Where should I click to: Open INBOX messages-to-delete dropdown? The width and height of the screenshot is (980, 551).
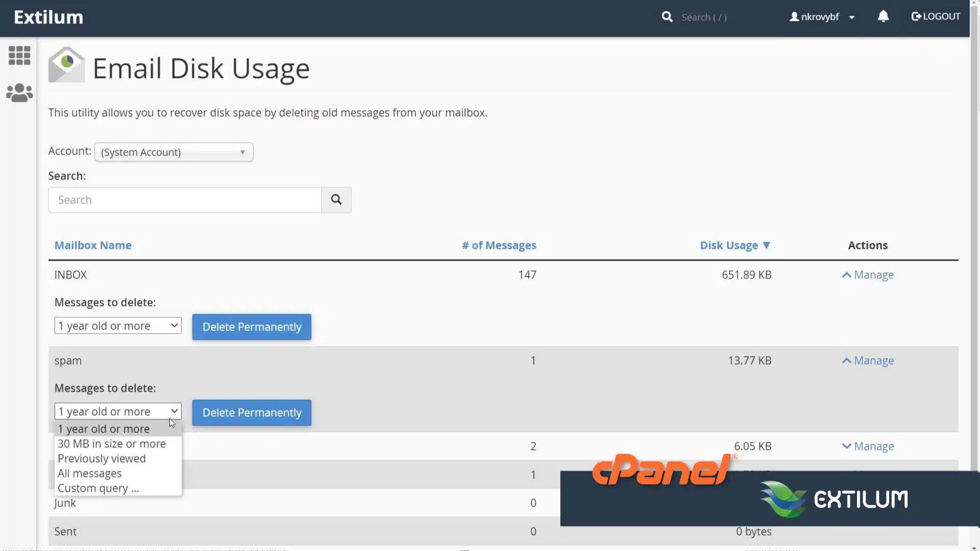118,326
